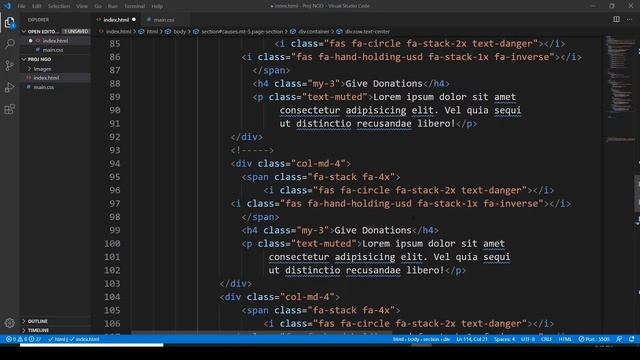
Task: Click the vertical editor scrollbar
Action: pos(637,194)
